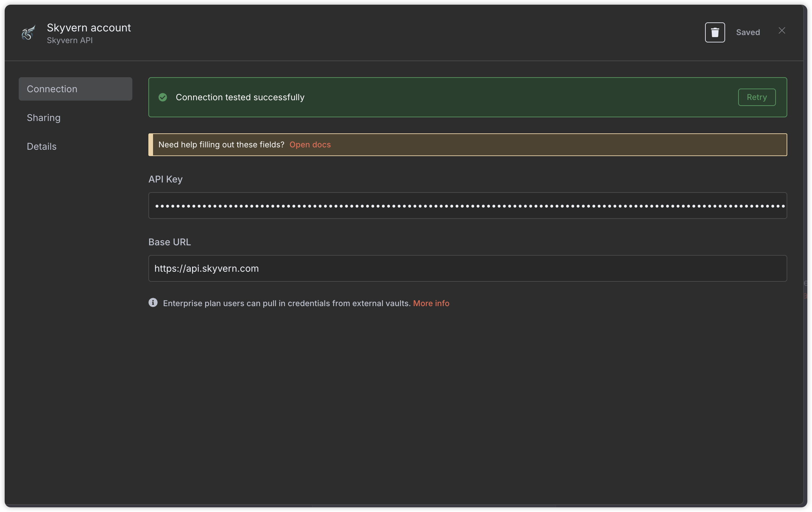Delete credential using the trash icon
The width and height of the screenshot is (812, 512).
coord(714,32)
